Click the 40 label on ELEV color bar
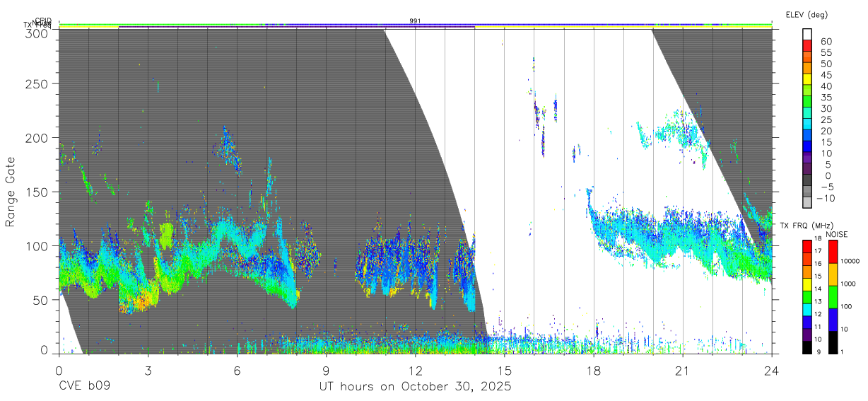Image resolution: width=868 pixels, height=401 pixels. (x=826, y=86)
